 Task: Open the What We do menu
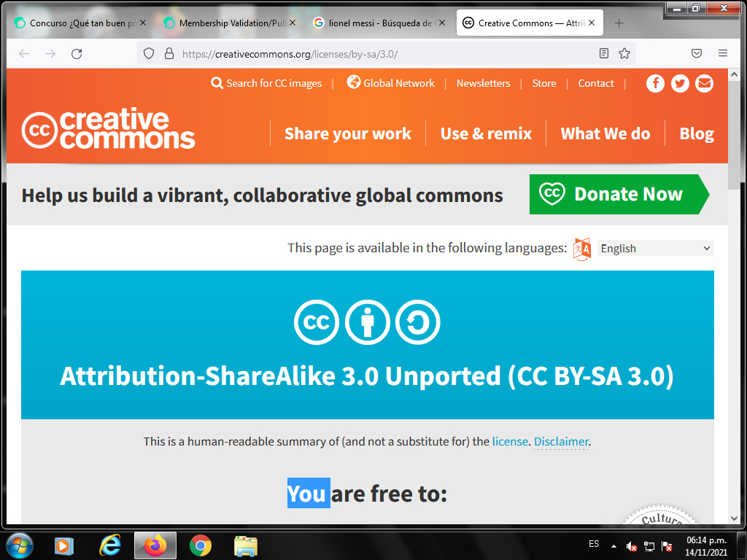pyautogui.click(x=605, y=134)
